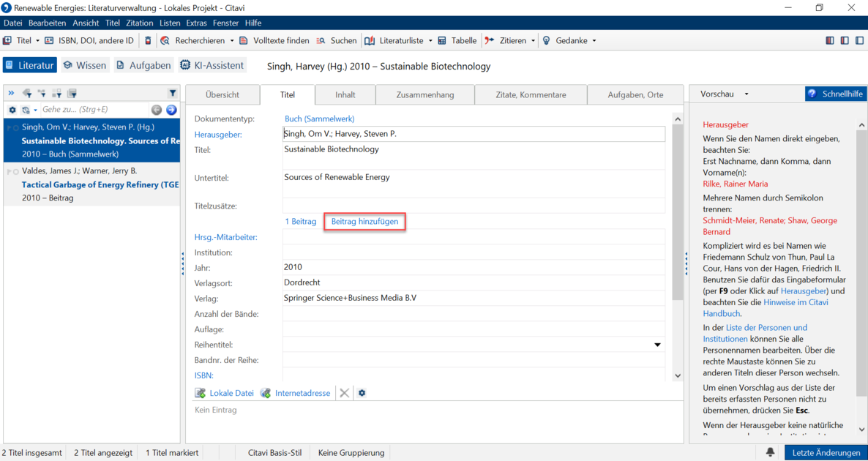This screenshot has width=868, height=461.
Task: Click the Verlagsort field containing Dordrecht
Action: point(474,282)
